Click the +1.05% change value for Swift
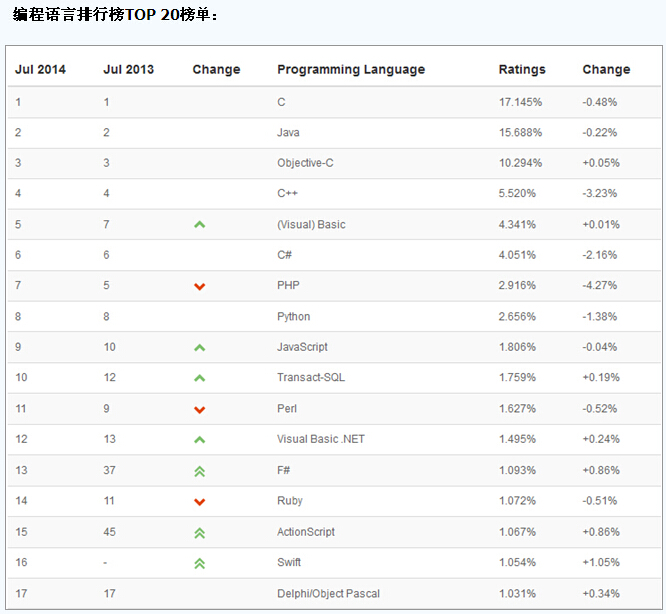Screen dimensions: 666x614 click(x=600, y=563)
